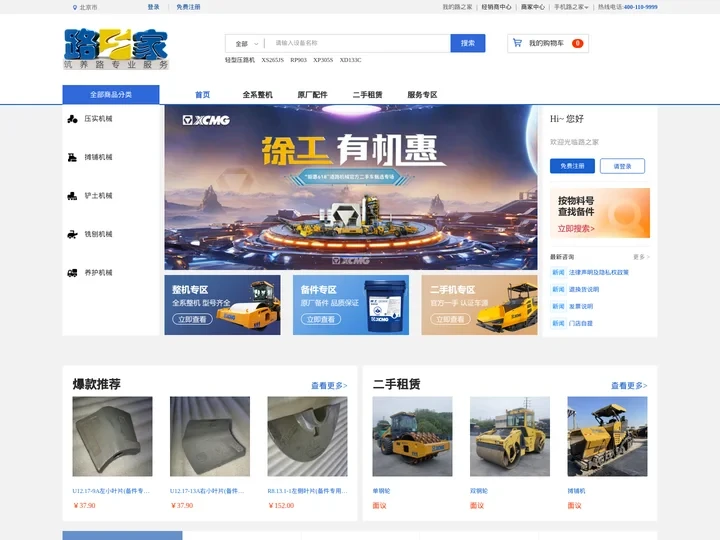The height and width of the screenshot is (540, 720).
Task: Open the 全系整机 tab
Action: coord(257,95)
